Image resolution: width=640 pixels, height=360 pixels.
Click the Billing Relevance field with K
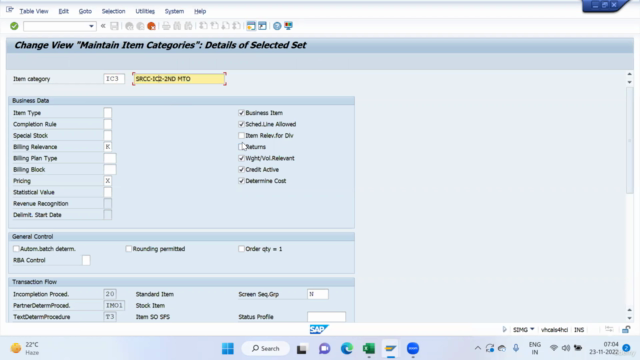[107, 147]
